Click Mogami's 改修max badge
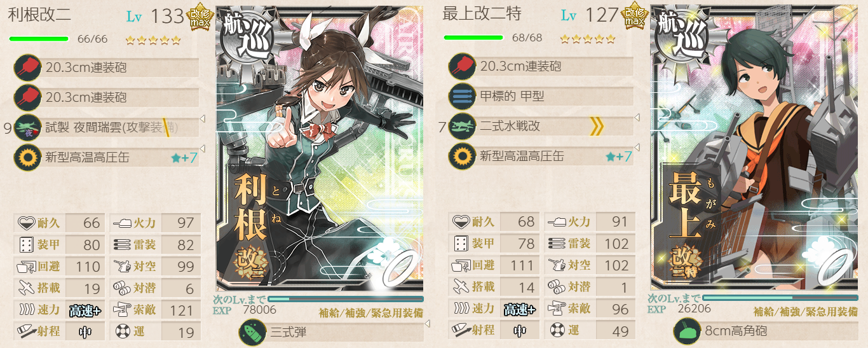Image resolution: width=868 pixels, height=348 pixels. (x=634, y=18)
